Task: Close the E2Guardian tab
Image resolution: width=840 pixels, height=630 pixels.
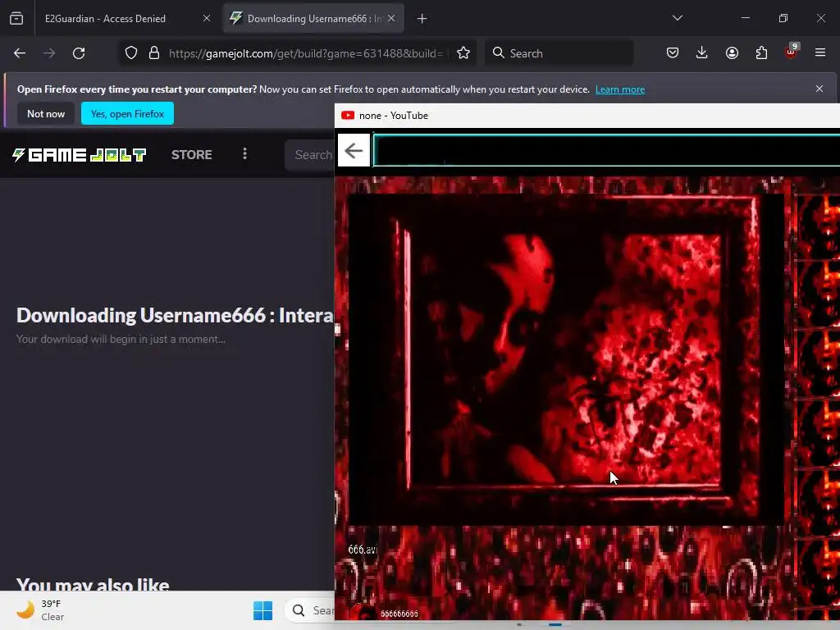Action: pos(207,18)
